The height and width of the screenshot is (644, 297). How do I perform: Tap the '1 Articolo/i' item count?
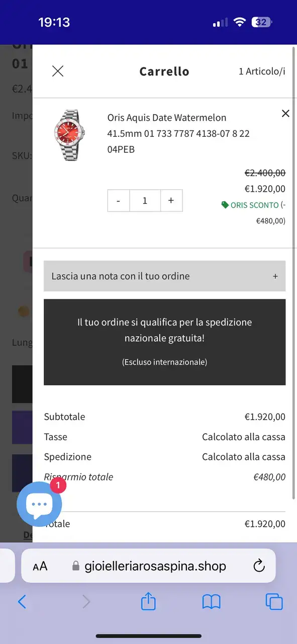[262, 71]
